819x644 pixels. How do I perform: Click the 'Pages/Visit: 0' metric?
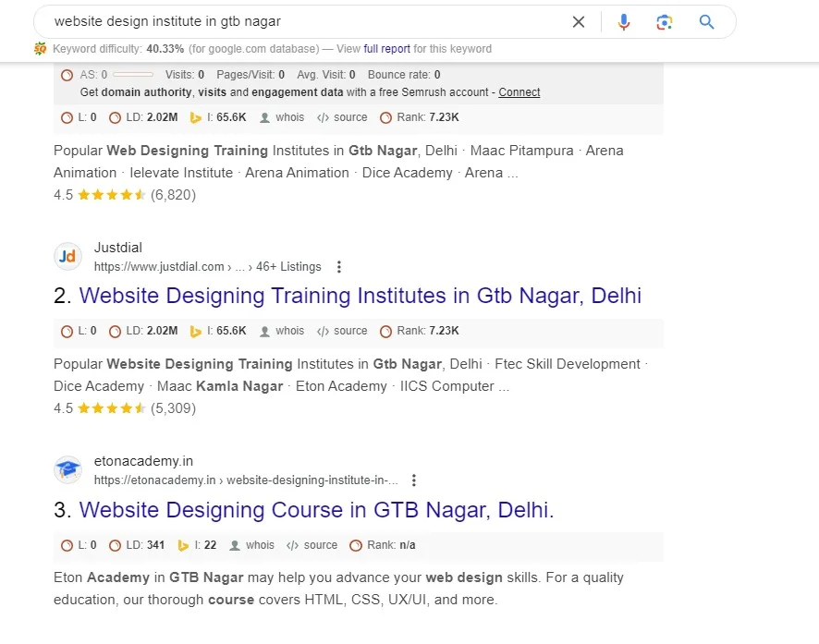coord(251,75)
